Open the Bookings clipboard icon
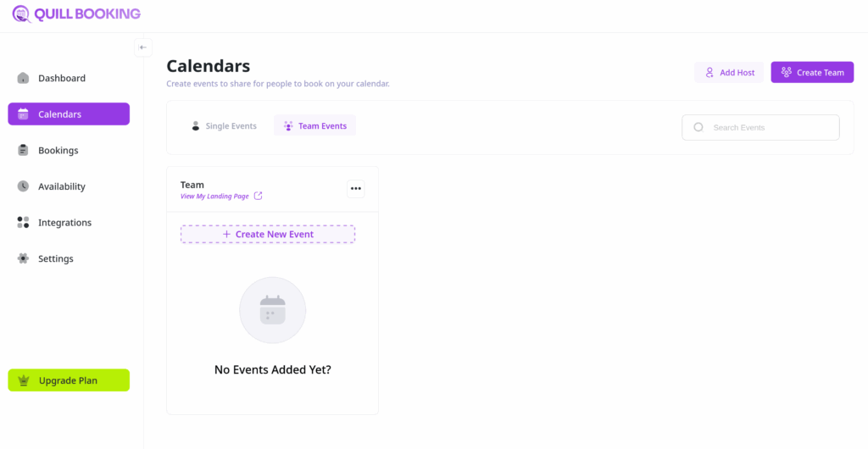868x449 pixels. (23, 150)
